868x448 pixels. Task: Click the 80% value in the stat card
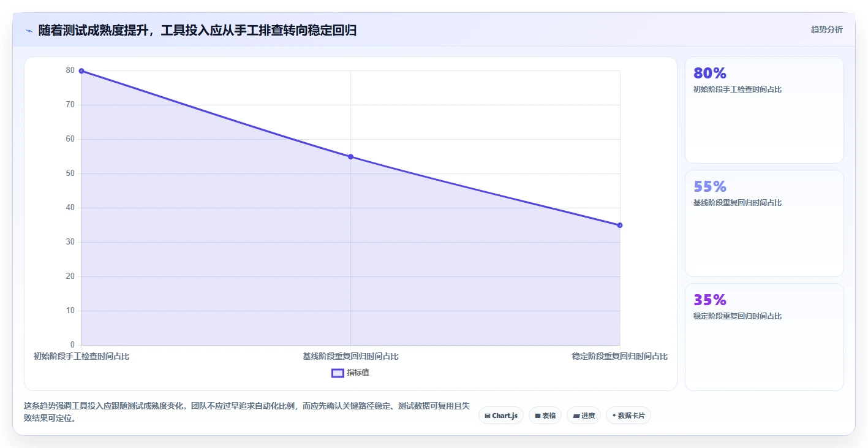point(709,73)
